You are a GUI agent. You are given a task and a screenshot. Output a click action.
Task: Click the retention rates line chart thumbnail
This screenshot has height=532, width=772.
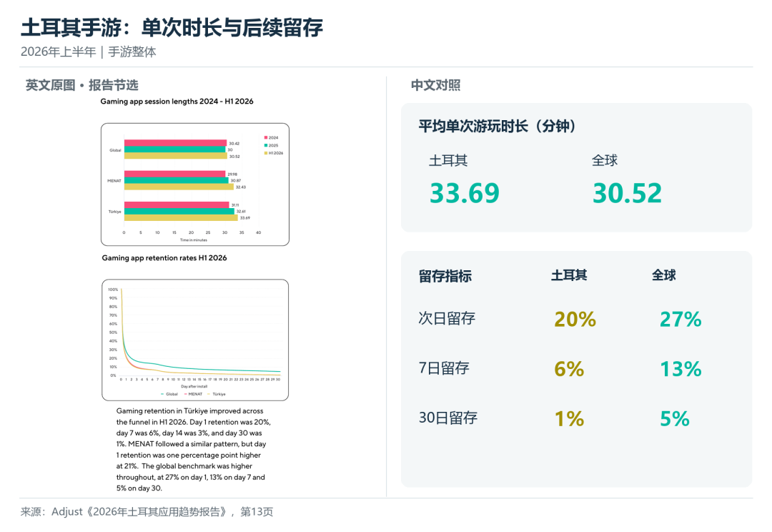point(195,340)
